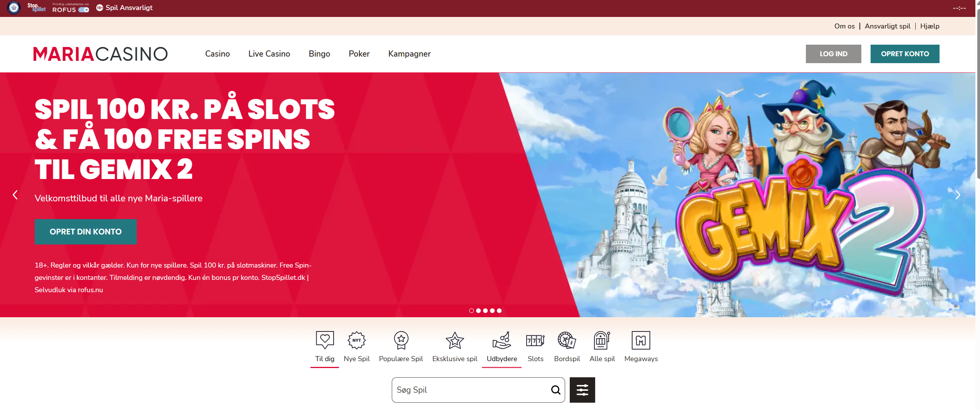
Task: Select the Slots 777 icon
Action: pos(535,340)
